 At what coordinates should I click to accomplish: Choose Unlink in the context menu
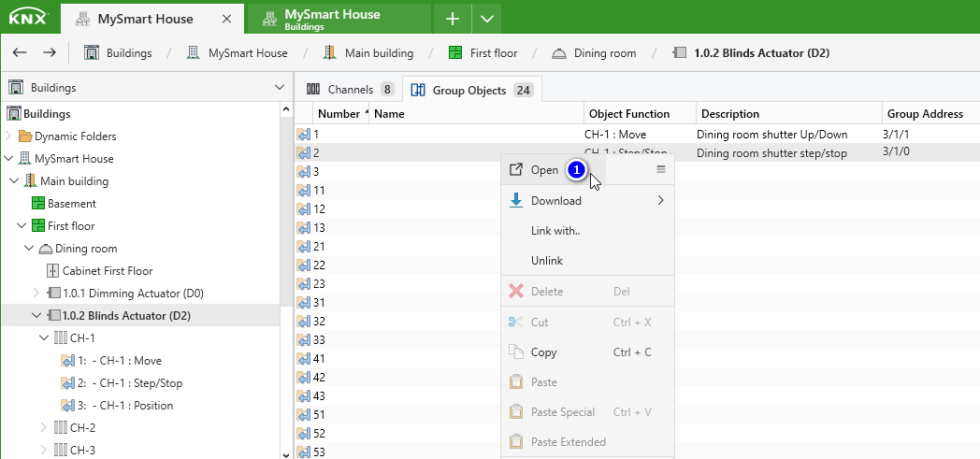pyautogui.click(x=587, y=261)
